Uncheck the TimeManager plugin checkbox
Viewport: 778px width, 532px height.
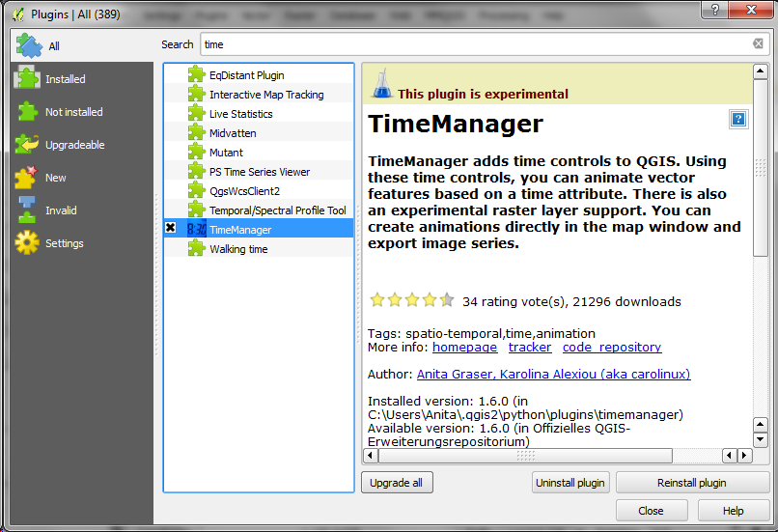(171, 229)
